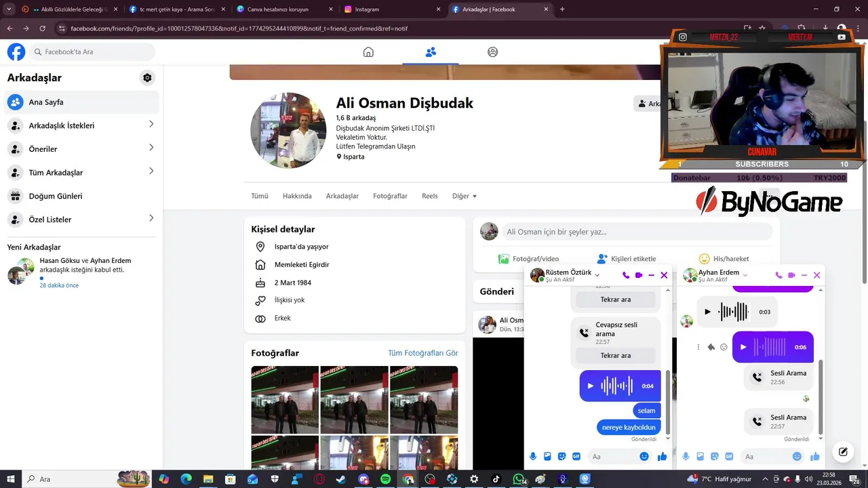The image size is (868, 488).
Task: Click the Facebook'ta Ara search box
Action: (x=92, y=52)
